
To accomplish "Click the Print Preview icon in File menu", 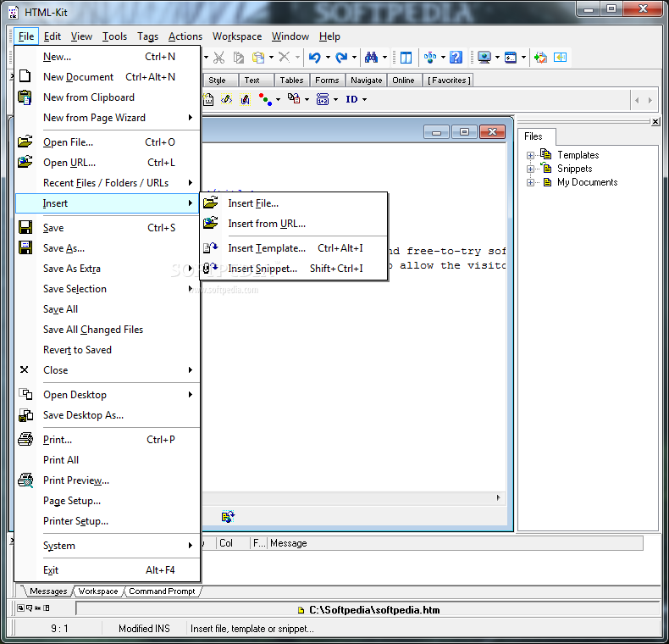I will pyautogui.click(x=25, y=480).
